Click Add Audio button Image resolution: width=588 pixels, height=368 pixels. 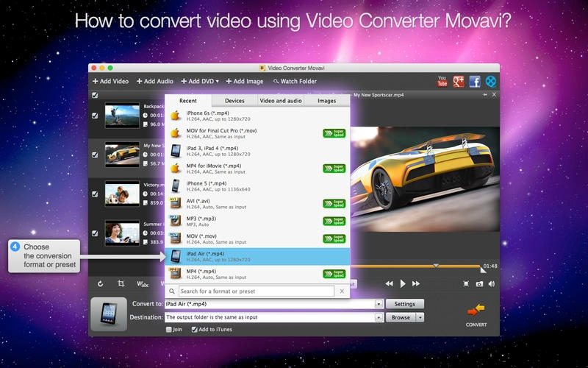click(155, 81)
